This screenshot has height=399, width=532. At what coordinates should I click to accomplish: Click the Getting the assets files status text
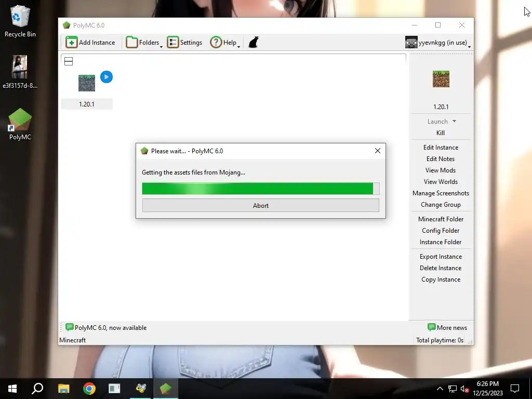pos(193,172)
